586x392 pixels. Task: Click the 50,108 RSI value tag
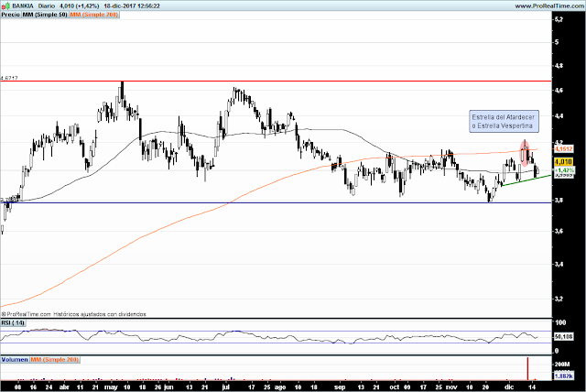[x=563, y=337]
